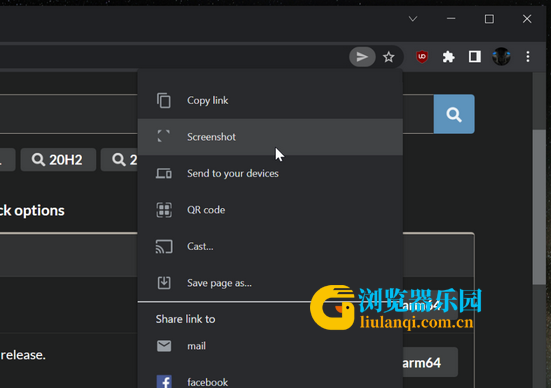Click the lower arm64 button
551x388 pixels.
coord(430,362)
